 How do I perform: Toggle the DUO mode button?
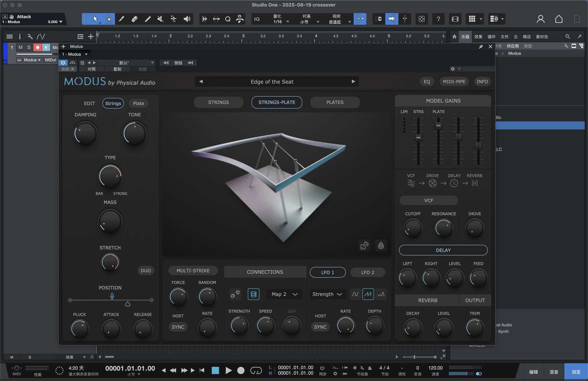[146, 271]
